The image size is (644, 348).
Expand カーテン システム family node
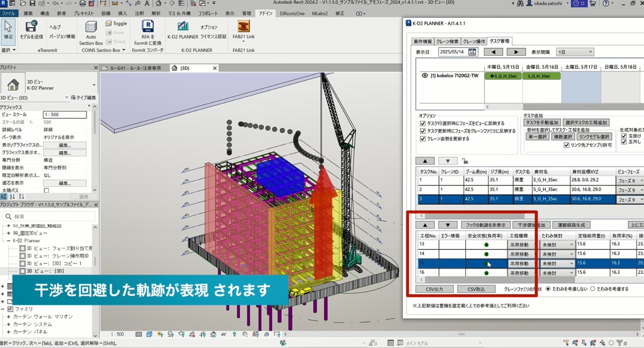tap(8, 324)
